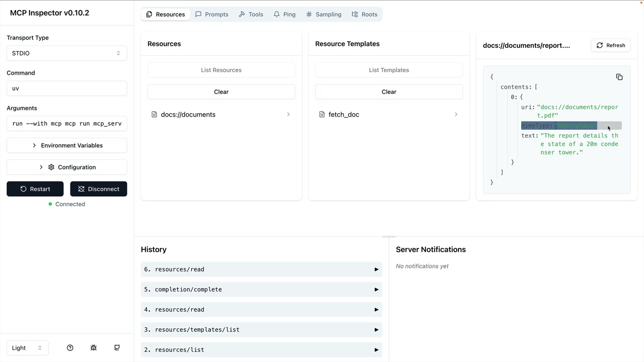The width and height of the screenshot is (644, 362).
Task: Click the file icon beside fetch_doc
Action: [322, 115]
